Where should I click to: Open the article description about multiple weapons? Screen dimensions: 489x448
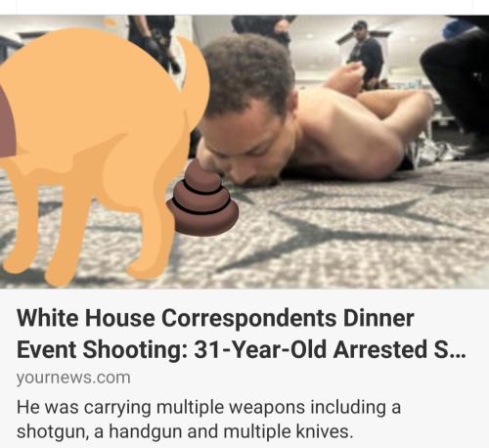coord(208,420)
